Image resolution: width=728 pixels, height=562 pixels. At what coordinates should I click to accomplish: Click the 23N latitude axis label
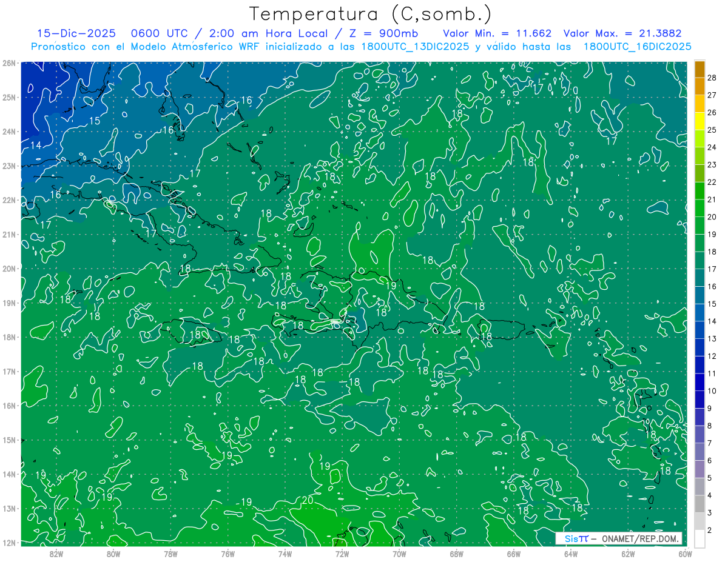pyautogui.click(x=8, y=166)
